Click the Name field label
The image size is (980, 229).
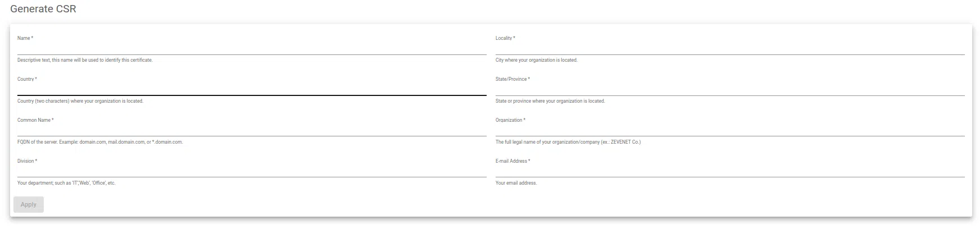pyautogui.click(x=25, y=38)
